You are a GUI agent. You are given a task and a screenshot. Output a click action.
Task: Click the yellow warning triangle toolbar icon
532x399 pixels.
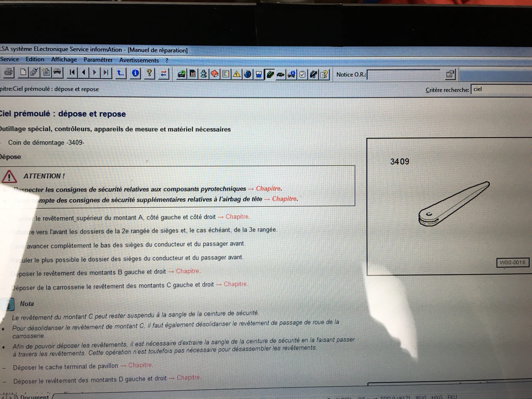[x=237, y=74]
